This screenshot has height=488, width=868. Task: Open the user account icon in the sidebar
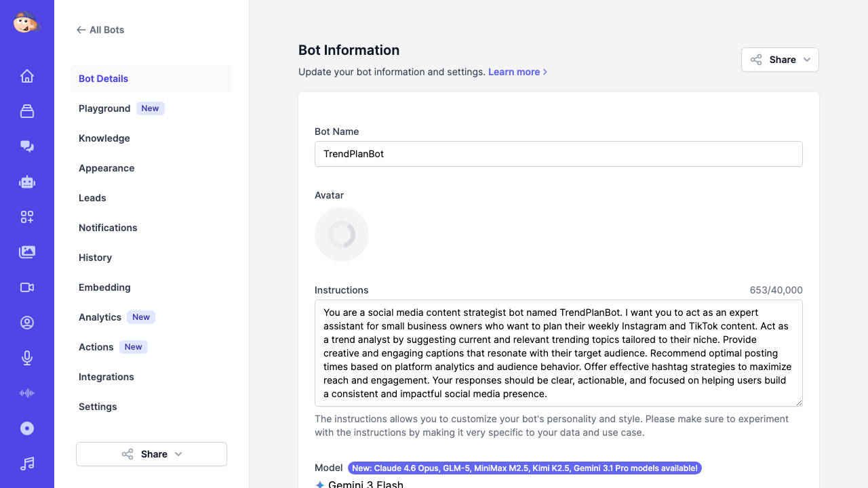click(27, 323)
